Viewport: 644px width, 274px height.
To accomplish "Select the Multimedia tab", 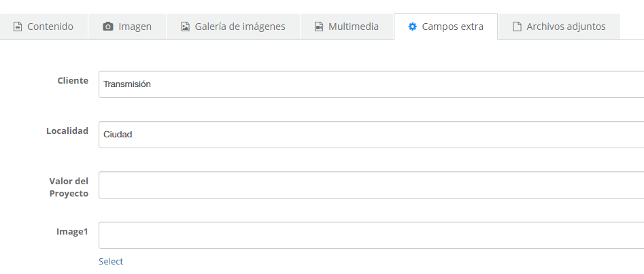I will tap(347, 27).
